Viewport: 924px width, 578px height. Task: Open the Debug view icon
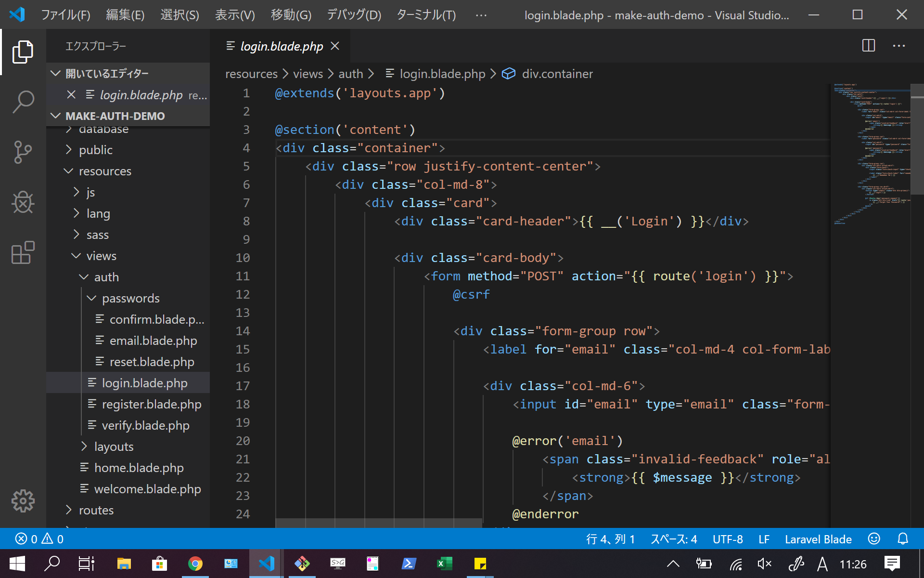pyautogui.click(x=23, y=202)
